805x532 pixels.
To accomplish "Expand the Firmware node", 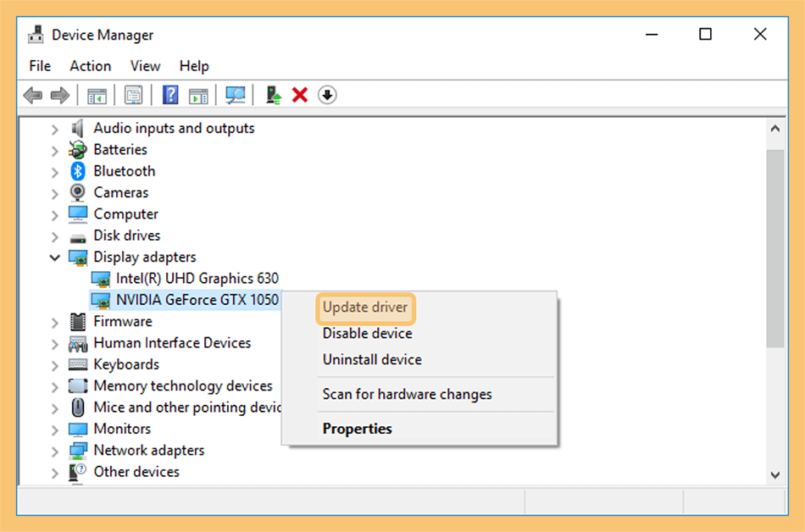I will click(55, 323).
